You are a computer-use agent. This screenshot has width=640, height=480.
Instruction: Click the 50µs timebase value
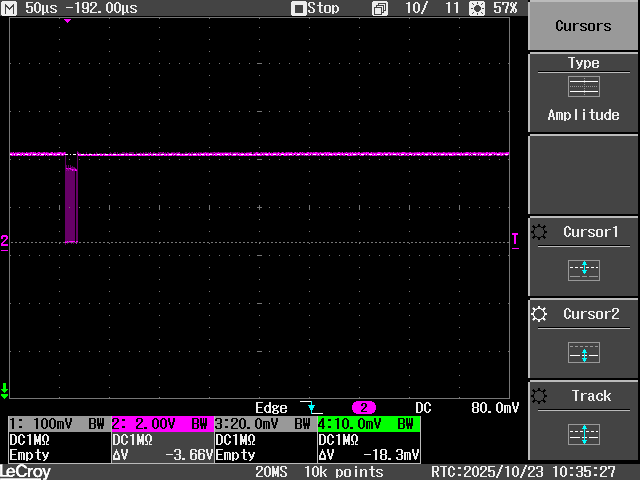[41, 8]
